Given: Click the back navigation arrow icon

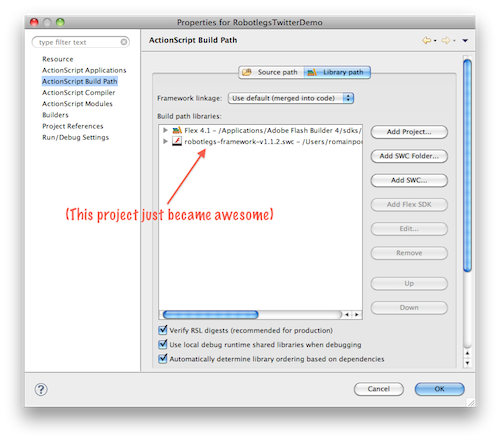Looking at the screenshot, I should click(426, 40).
